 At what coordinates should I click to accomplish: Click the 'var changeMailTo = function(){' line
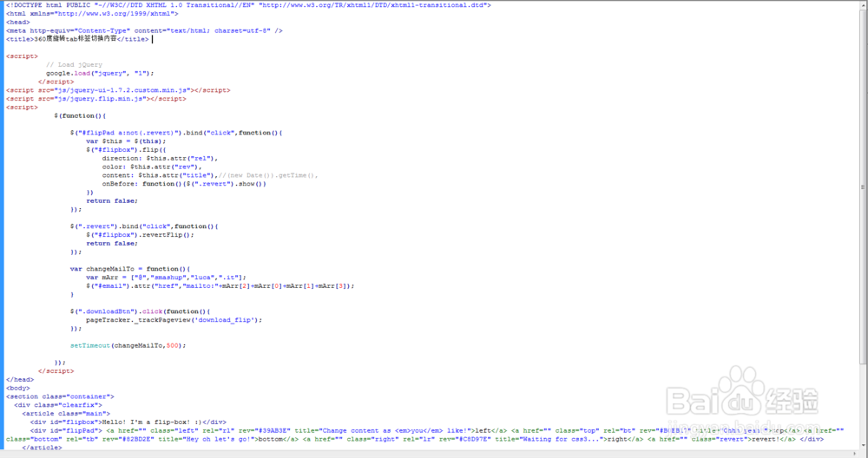click(x=130, y=269)
